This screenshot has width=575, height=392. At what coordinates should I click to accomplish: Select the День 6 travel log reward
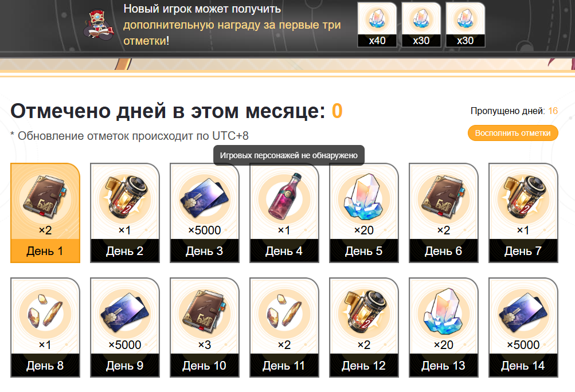pos(444,213)
